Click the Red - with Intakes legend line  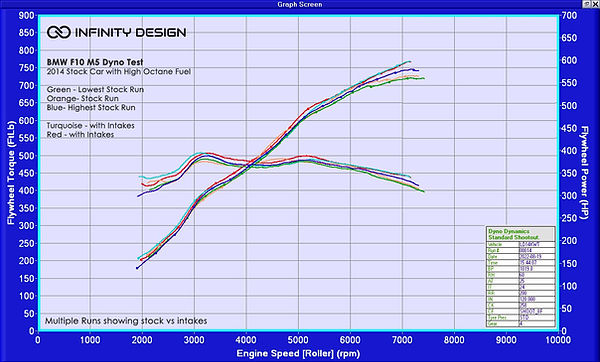pyautogui.click(x=80, y=135)
